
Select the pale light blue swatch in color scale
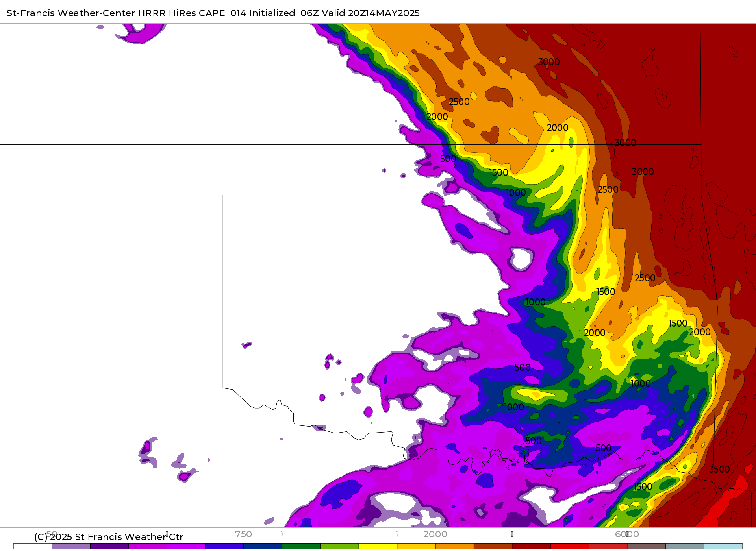click(x=723, y=546)
